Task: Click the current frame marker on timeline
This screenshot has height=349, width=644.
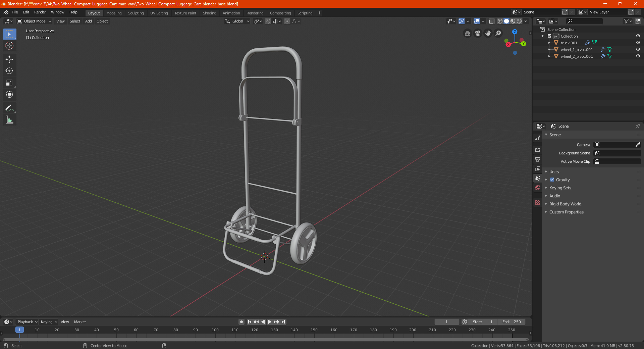Action: (x=19, y=330)
